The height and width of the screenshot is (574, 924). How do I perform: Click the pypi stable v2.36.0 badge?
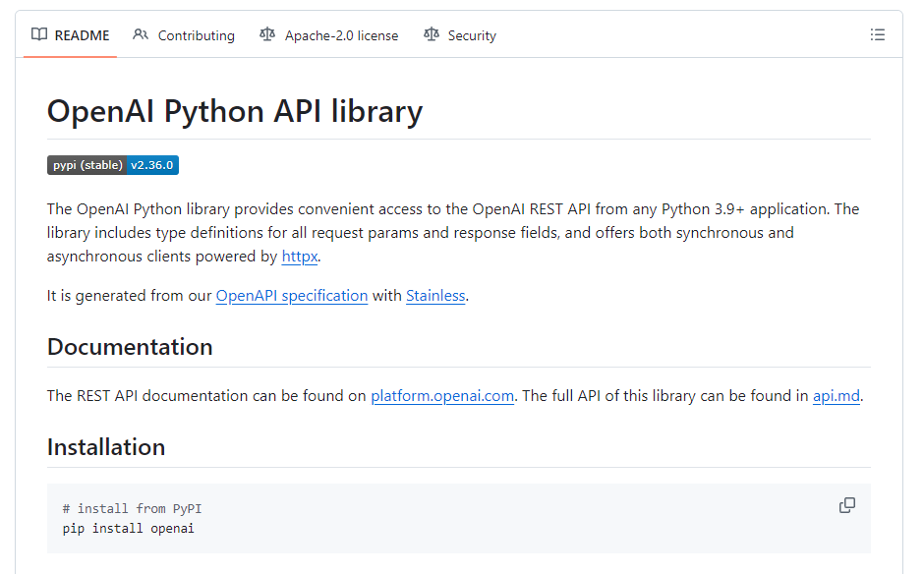113,165
